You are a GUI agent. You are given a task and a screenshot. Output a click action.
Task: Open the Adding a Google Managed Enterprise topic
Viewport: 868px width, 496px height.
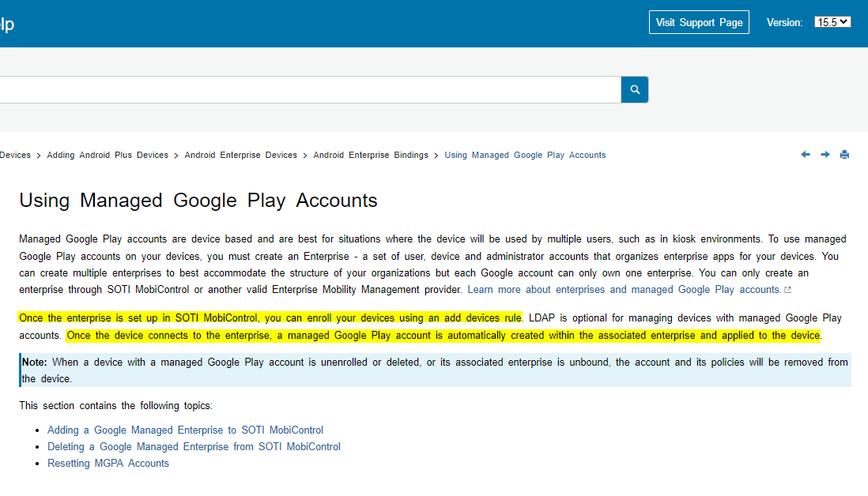pyautogui.click(x=186, y=430)
